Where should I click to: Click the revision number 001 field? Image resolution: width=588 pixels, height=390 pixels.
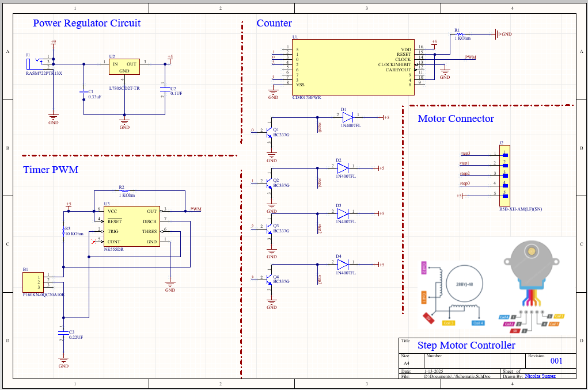[x=556, y=361]
